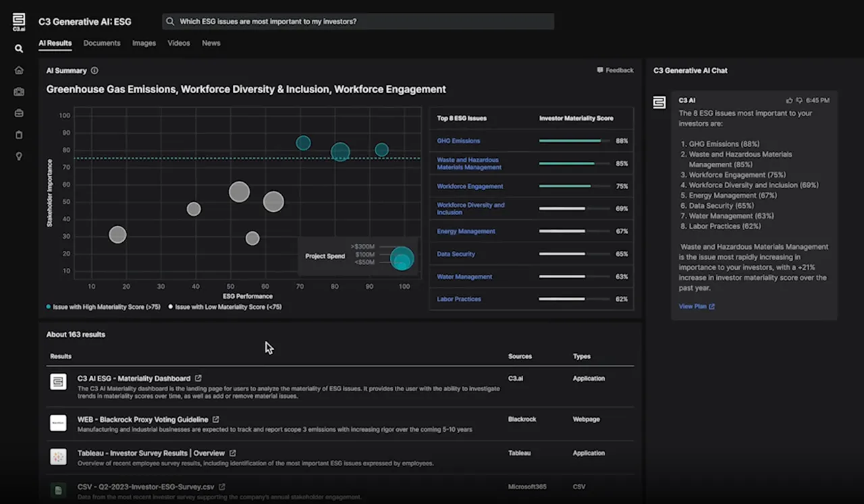Give thumbs up to the C3 AI reply
This screenshot has height=504, width=864.
click(789, 101)
